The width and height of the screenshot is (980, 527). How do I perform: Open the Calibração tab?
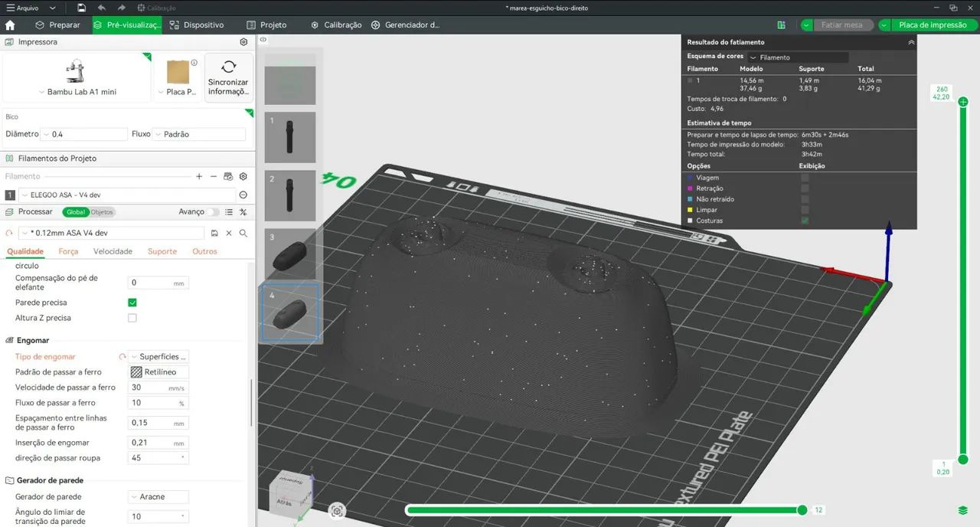pyautogui.click(x=336, y=25)
